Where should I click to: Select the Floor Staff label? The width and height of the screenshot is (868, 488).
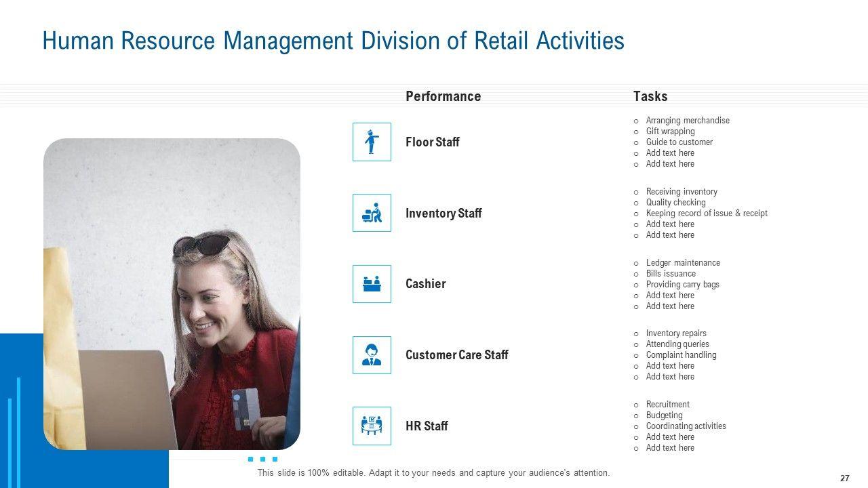432,142
